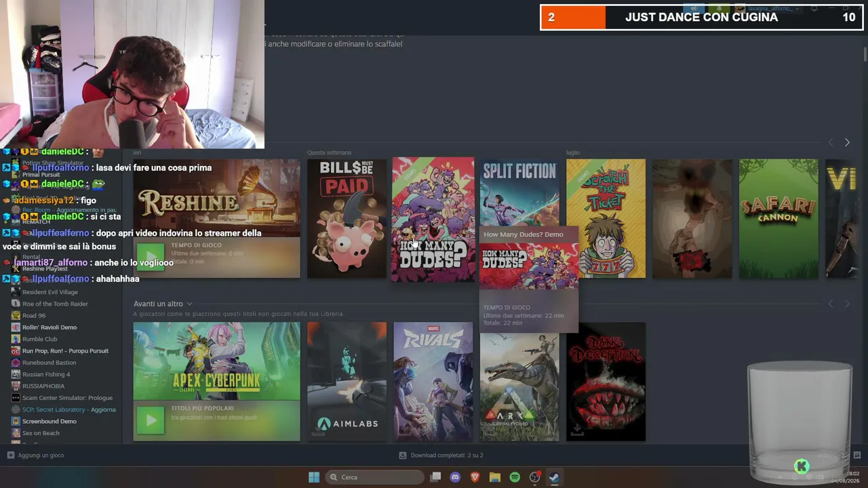Click the Steam icon in the taskbar
Viewport: 868px width, 488px height.
coord(554,477)
